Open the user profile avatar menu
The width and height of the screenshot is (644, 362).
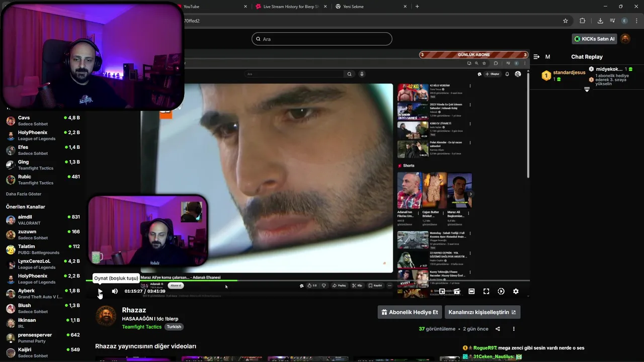click(625, 39)
